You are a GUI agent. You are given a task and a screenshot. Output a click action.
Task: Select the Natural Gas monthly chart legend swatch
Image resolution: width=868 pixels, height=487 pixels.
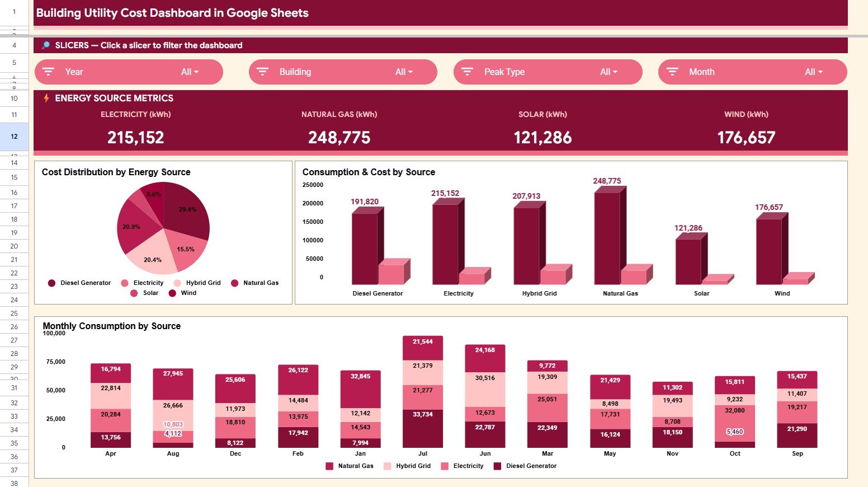329,466
